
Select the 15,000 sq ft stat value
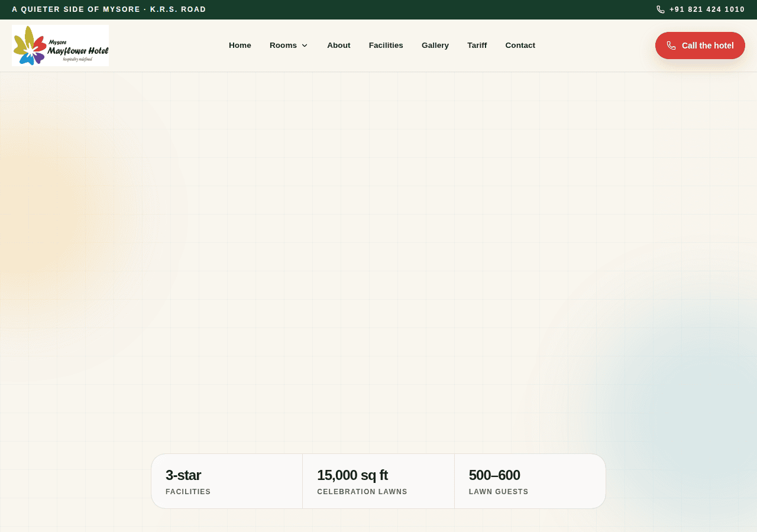click(352, 475)
